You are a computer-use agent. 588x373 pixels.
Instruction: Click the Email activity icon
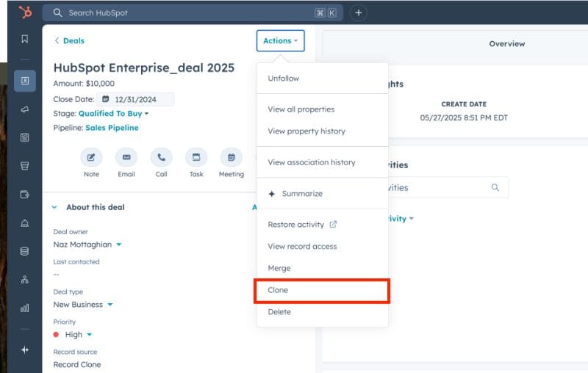point(126,157)
